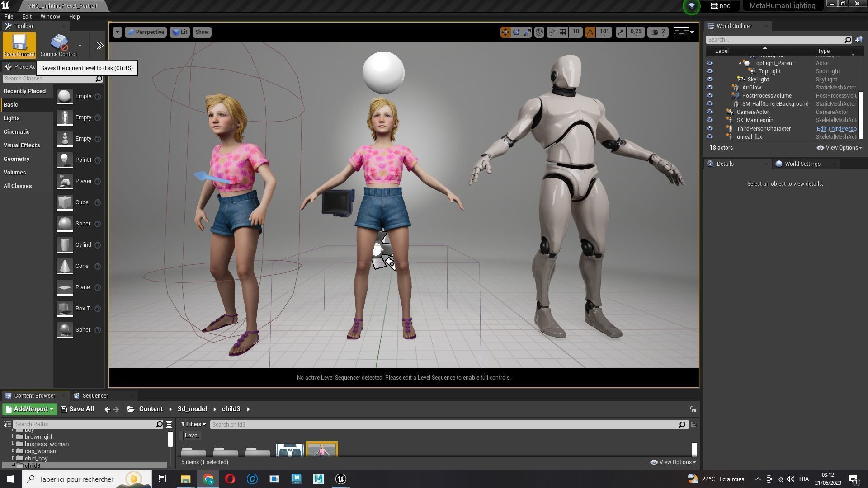Open World Outliner View Options

click(x=840, y=148)
